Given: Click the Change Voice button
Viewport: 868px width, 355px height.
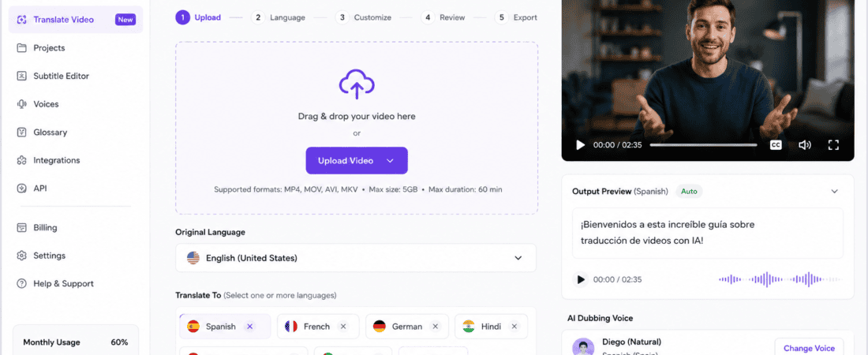Looking at the screenshot, I should coord(809,349).
